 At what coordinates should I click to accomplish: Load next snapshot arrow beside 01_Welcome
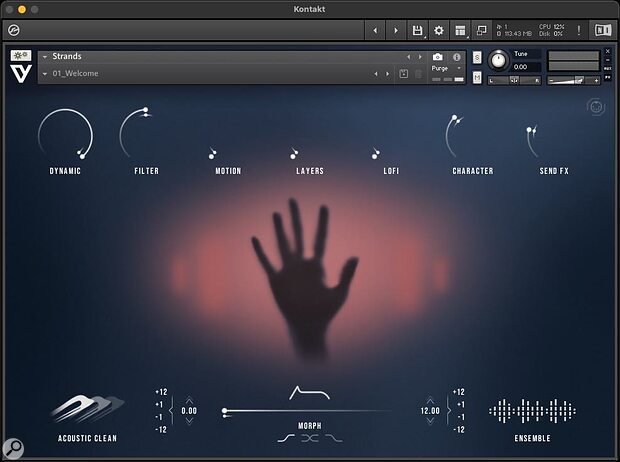tap(388, 74)
